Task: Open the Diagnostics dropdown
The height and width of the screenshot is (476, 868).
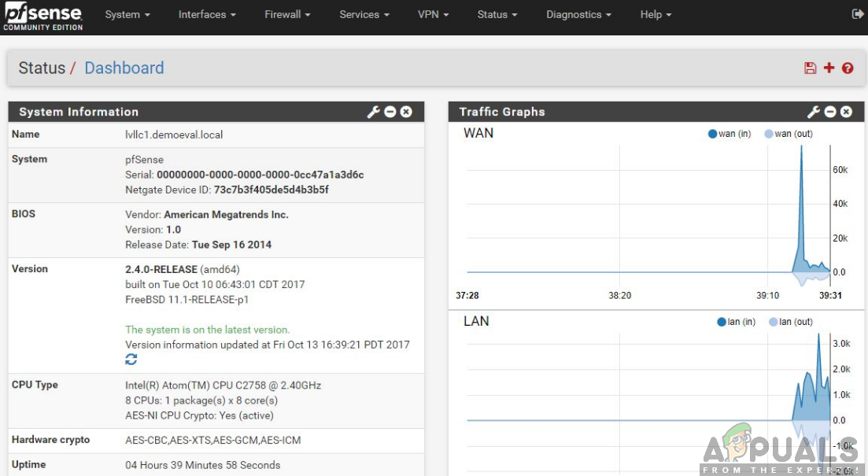Action: (x=578, y=14)
